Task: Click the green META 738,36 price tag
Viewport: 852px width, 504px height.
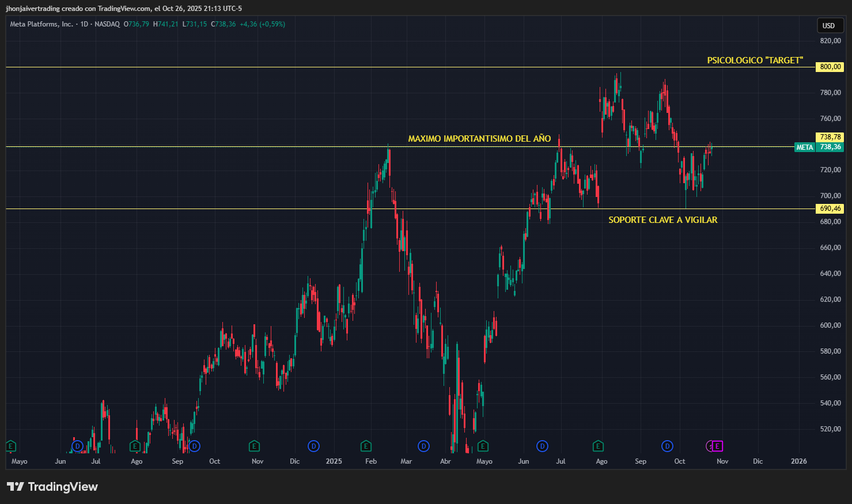Action: [x=819, y=147]
